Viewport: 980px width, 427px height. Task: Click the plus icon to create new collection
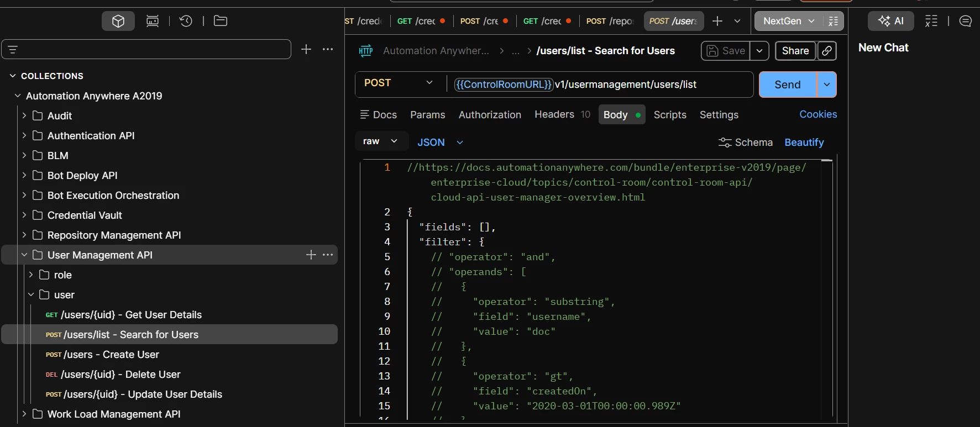(x=306, y=49)
